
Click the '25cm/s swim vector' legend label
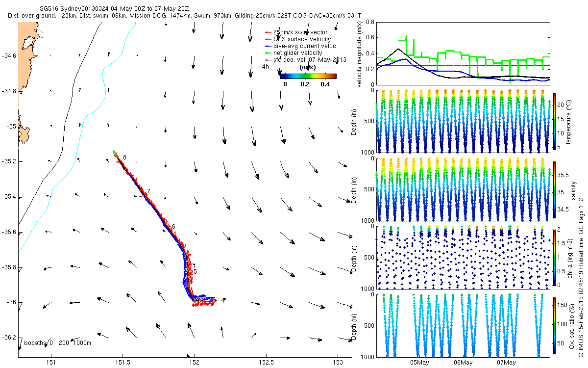[300, 32]
